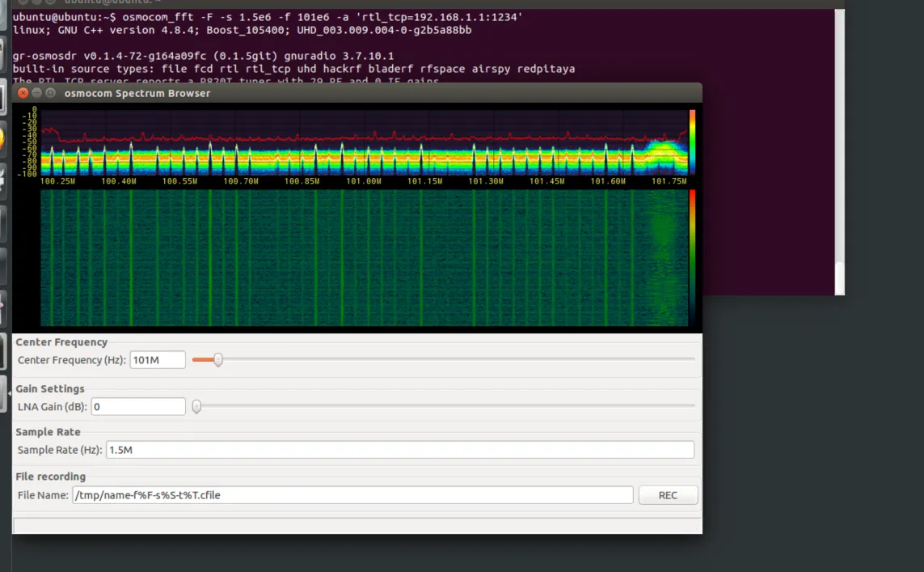The height and width of the screenshot is (572, 924).
Task: Click into the Sample Rate 1.5M field
Action: coord(400,450)
